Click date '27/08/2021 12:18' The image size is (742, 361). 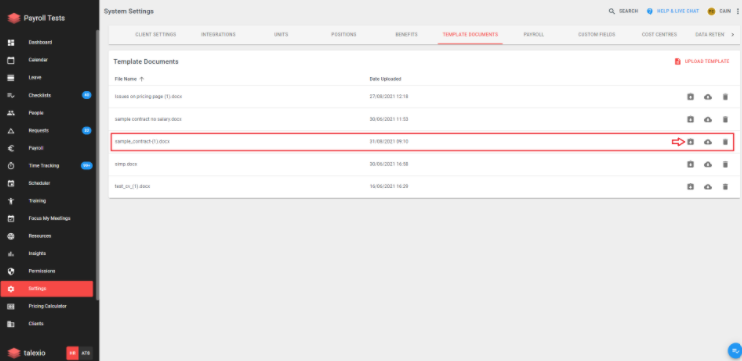click(x=389, y=97)
